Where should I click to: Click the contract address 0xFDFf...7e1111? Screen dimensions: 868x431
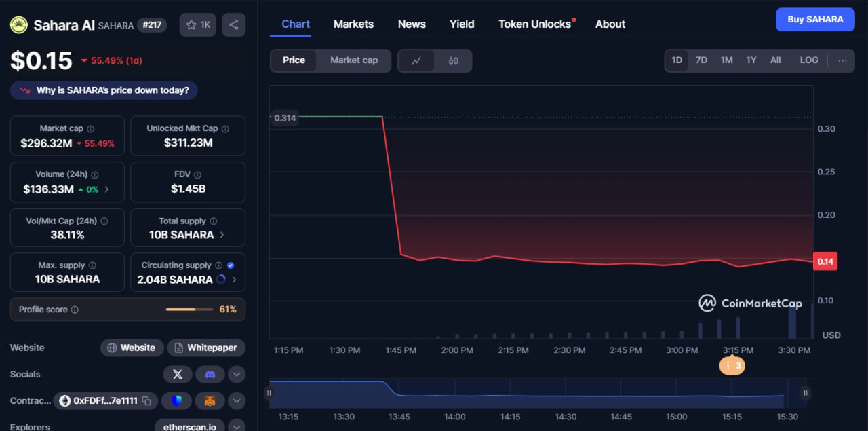tap(105, 401)
